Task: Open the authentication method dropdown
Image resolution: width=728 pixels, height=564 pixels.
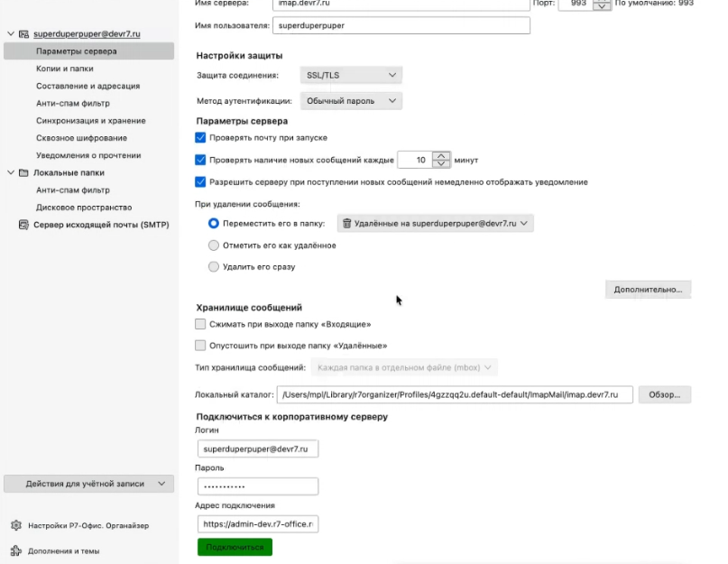Action: coord(351,101)
